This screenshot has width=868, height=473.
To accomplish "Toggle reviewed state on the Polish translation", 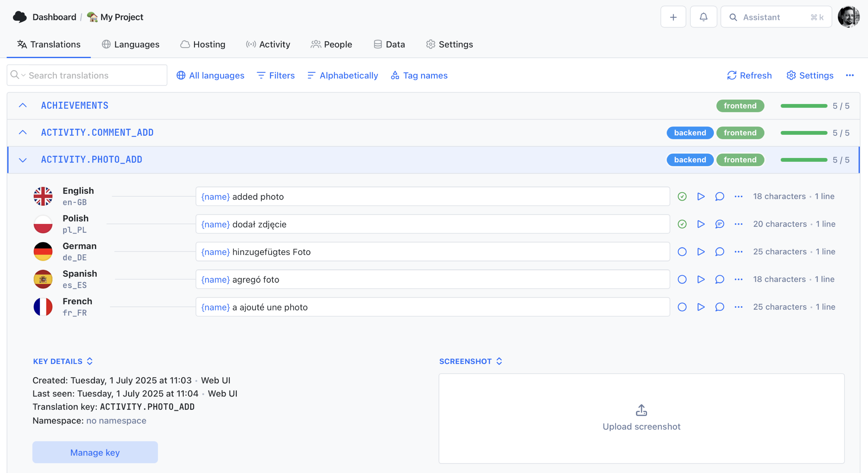I will tap(682, 224).
